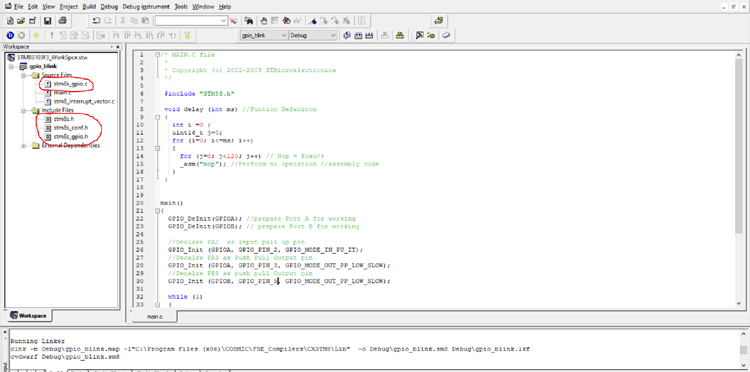Click the Stop Build icon
750x372 pixels.
(x=385, y=35)
